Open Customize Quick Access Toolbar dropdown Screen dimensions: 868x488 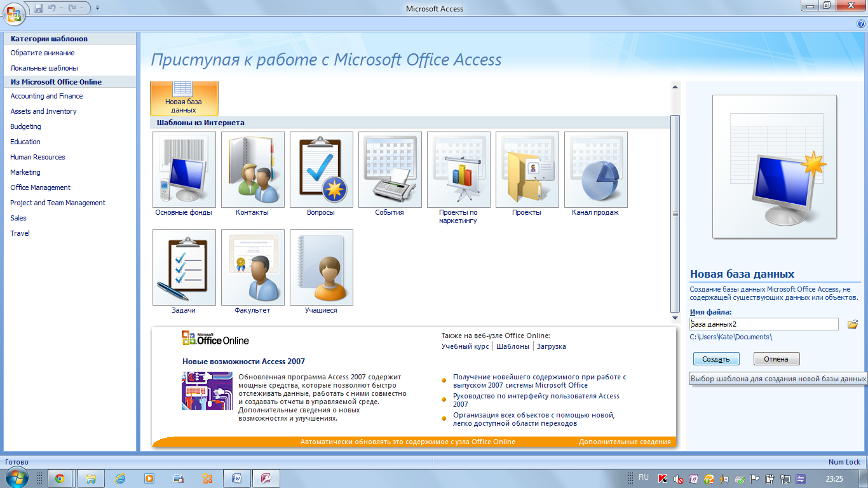coord(97,8)
